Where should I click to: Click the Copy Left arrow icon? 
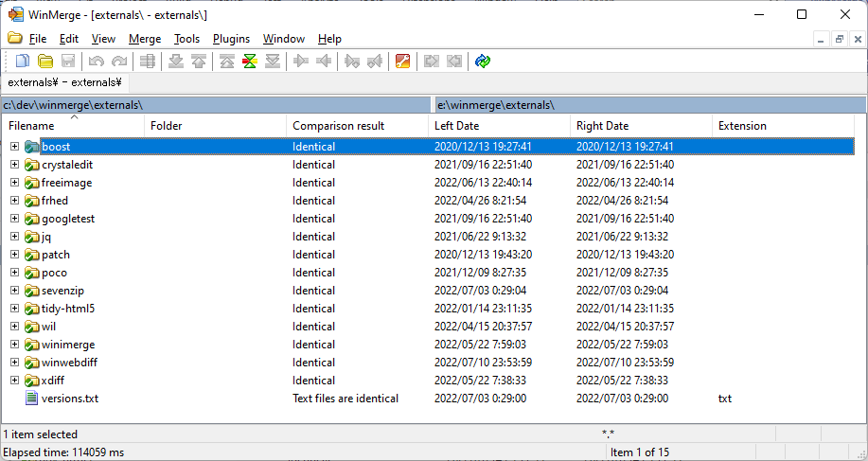click(324, 61)
